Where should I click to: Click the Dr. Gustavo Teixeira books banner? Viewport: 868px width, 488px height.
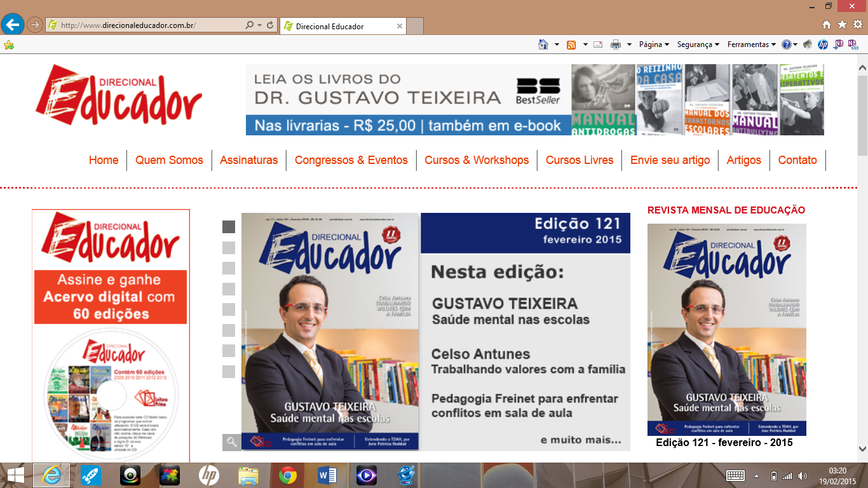534,100
